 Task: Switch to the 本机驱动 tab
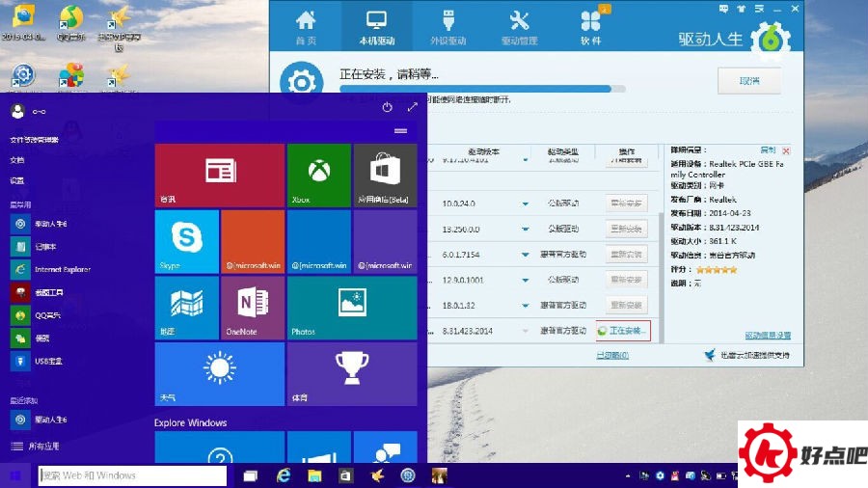coord(376,27)
